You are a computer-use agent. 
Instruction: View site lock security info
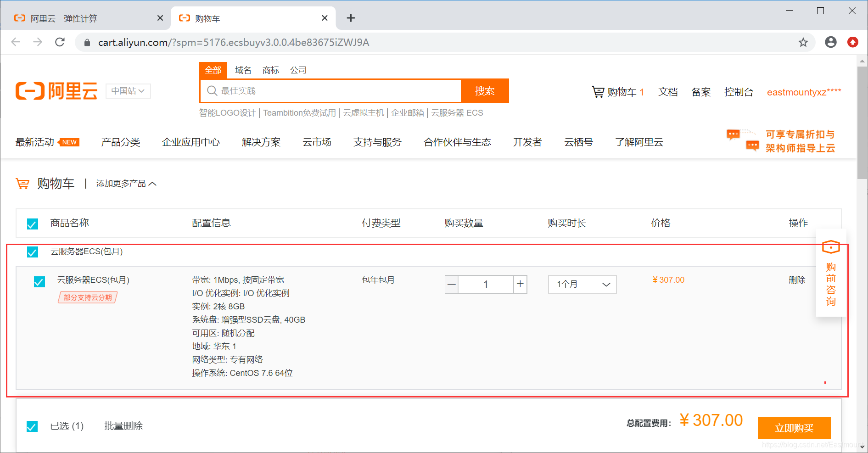click(x=87, y=42)
